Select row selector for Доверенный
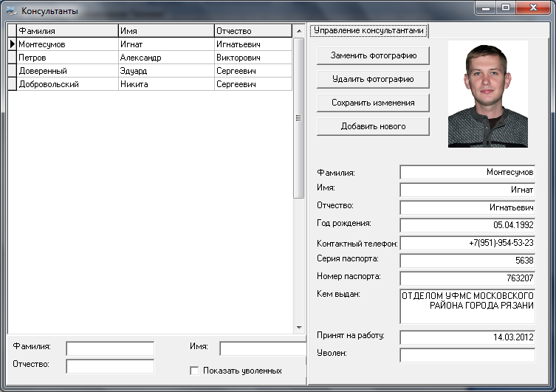556x392 pixels. (12, 71)
